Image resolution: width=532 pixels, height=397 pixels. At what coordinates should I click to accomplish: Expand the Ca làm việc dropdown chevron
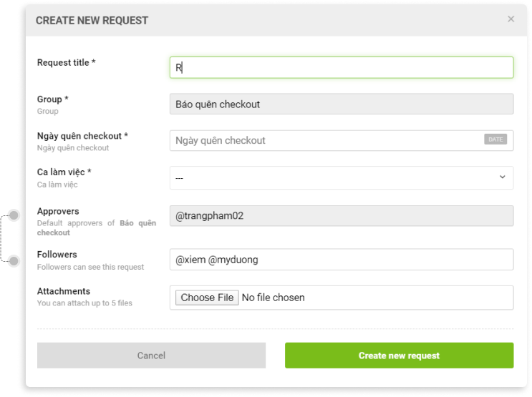click(502, 177)
